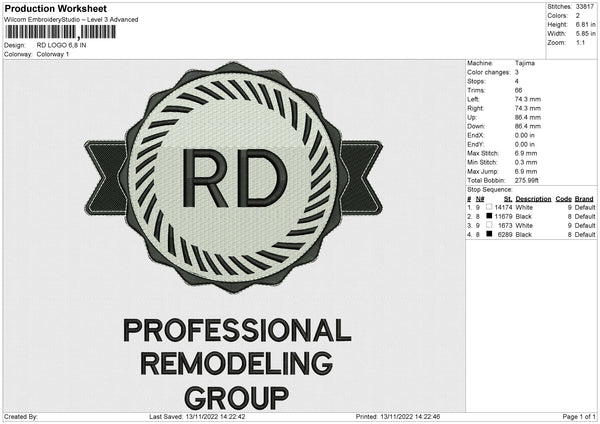
Task: Click the Description column header
Action: (533, 199)
